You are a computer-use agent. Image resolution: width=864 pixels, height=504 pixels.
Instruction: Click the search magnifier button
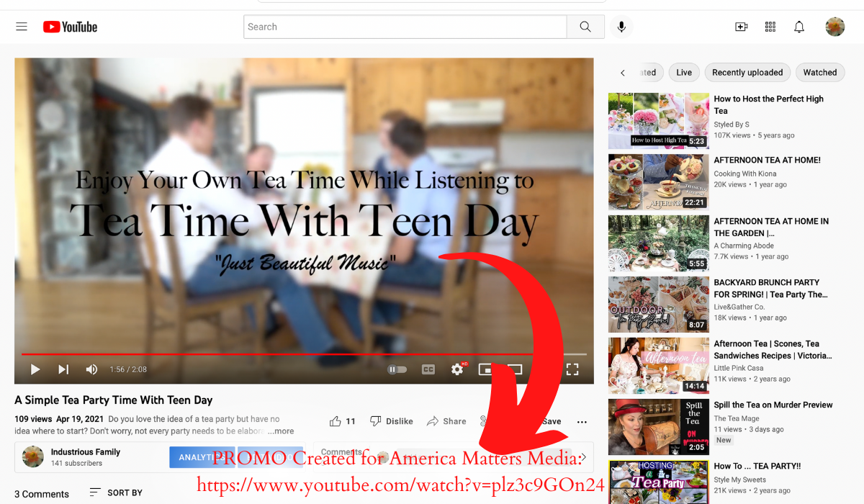(585, 27)
